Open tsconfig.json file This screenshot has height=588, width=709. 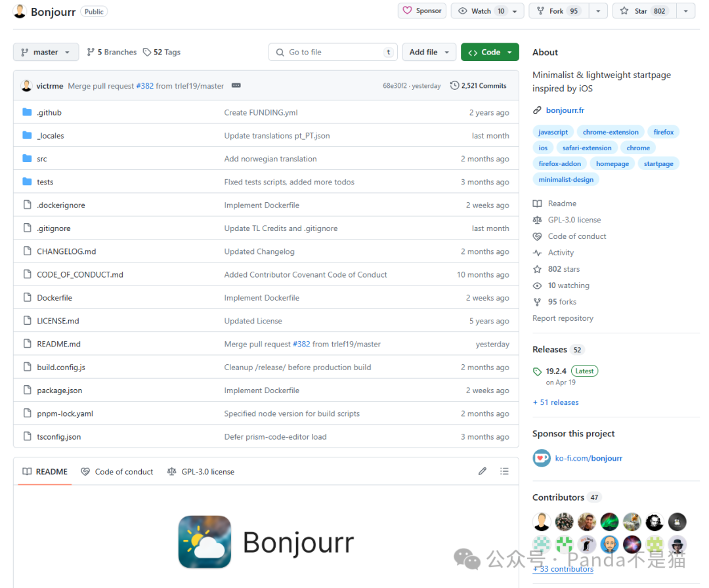coord(59,436)
